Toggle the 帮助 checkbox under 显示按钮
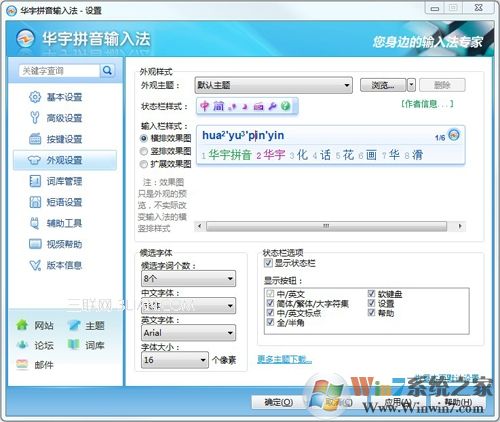 pos(371,313)
